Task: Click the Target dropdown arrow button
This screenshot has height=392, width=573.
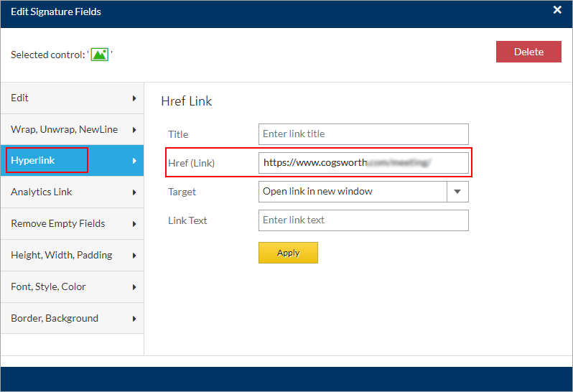Action: [457, 192]
